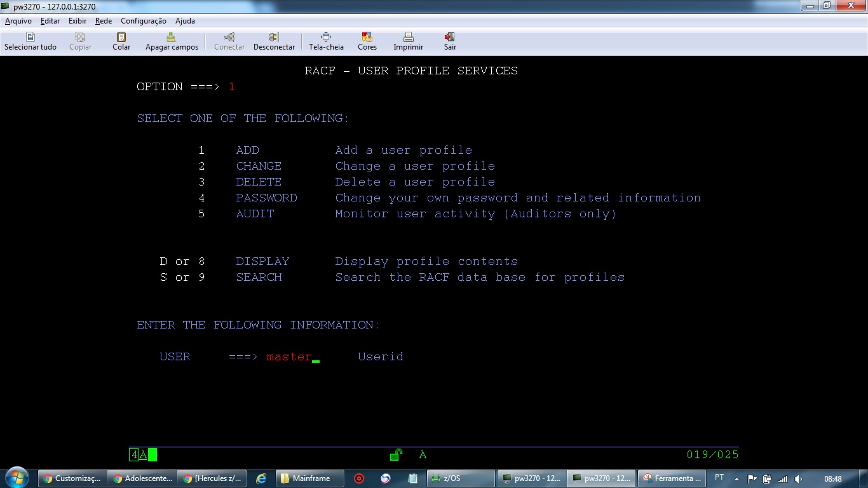Open the red circular app taskbar icon

359,478
